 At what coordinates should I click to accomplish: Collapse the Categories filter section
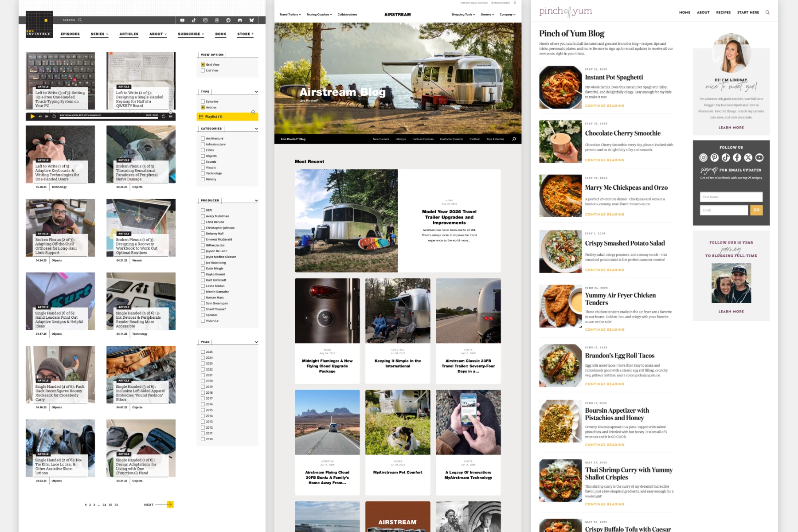click(x=256, y=129)
